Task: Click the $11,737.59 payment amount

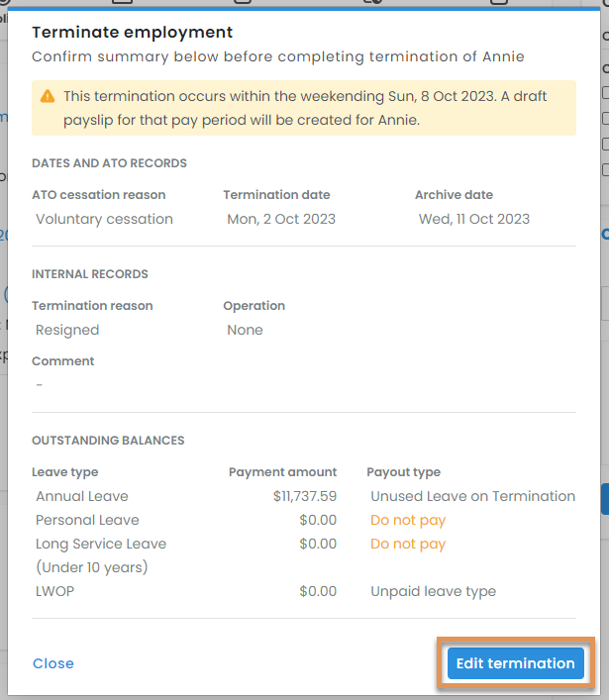Action: pyautogui.click(x=305, y=496)
